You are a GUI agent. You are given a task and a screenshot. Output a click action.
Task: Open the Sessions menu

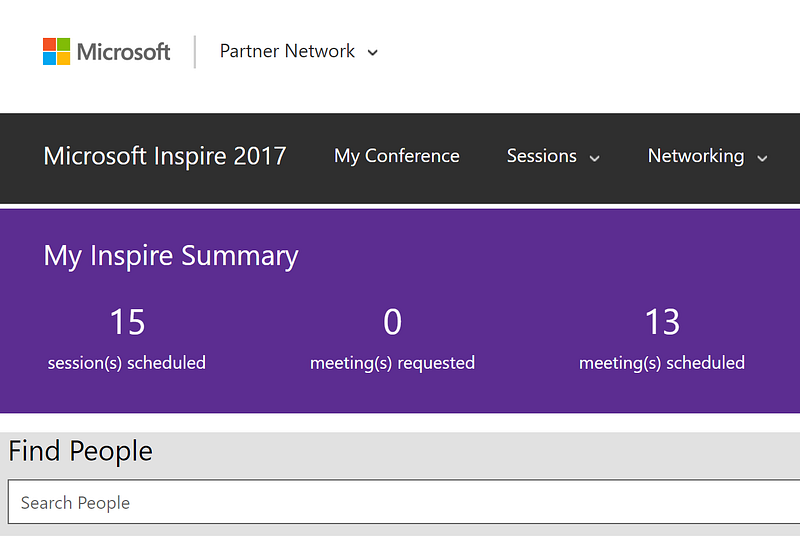[542, 156]
